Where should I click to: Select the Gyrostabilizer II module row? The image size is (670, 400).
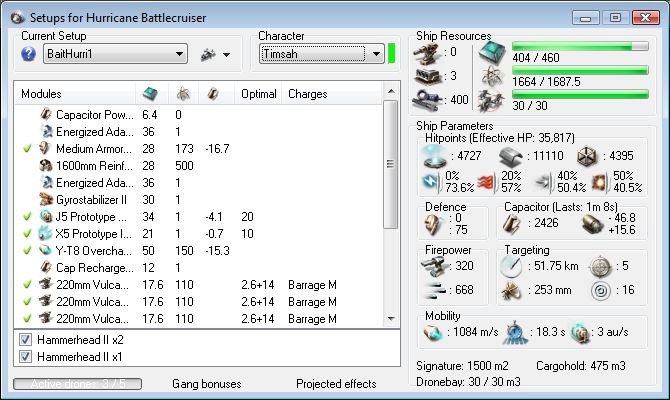coord(199,200)
